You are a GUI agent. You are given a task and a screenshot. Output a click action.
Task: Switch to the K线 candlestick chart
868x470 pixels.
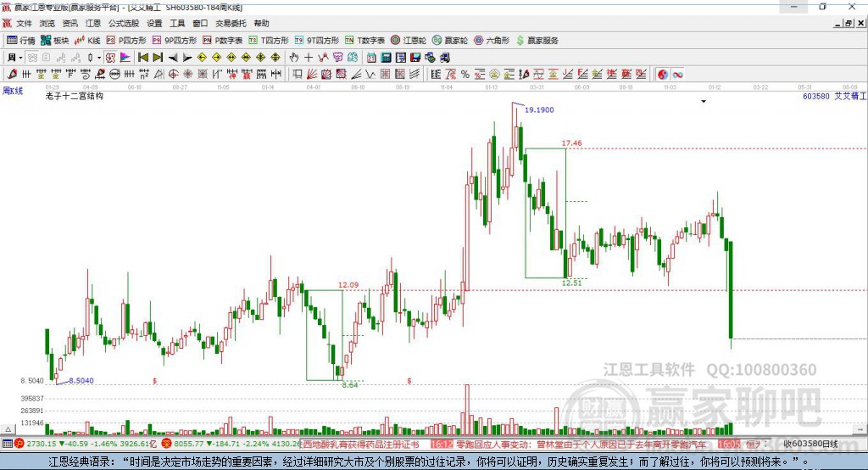click(x=87, y=41)
